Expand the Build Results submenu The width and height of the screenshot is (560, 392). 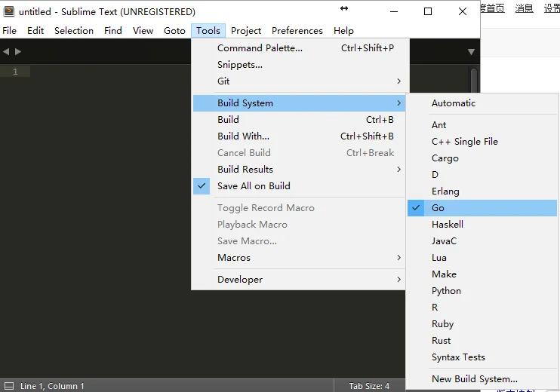[300, 170]
